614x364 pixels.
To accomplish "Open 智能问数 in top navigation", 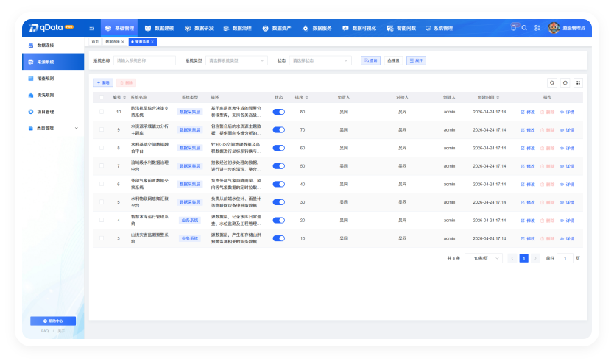I will (401, 28).
